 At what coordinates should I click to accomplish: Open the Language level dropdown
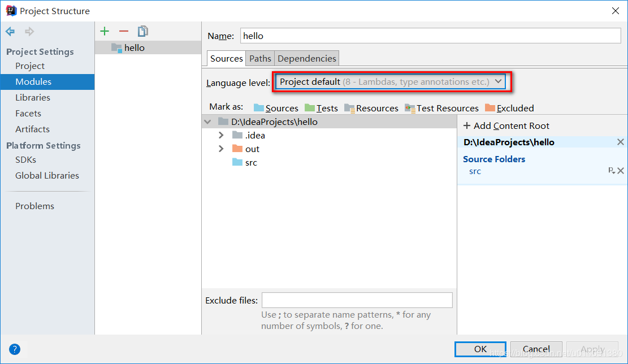point(391,82)
